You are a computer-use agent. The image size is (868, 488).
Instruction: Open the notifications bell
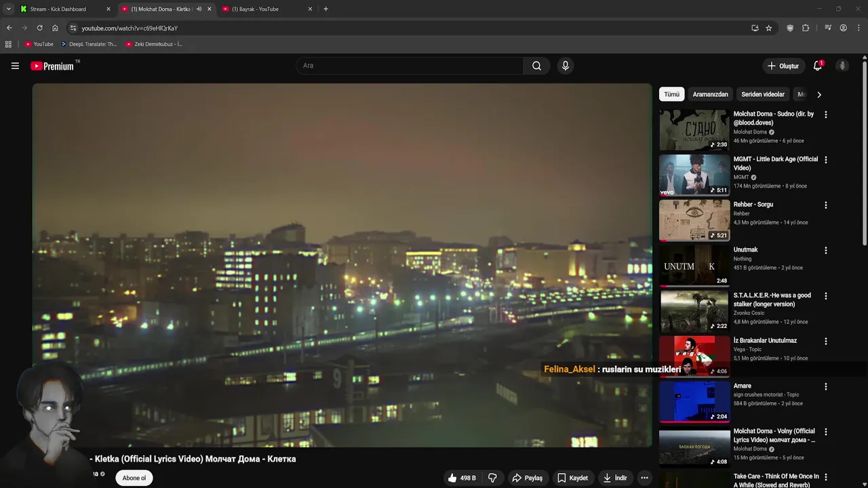tap(818, 66)
